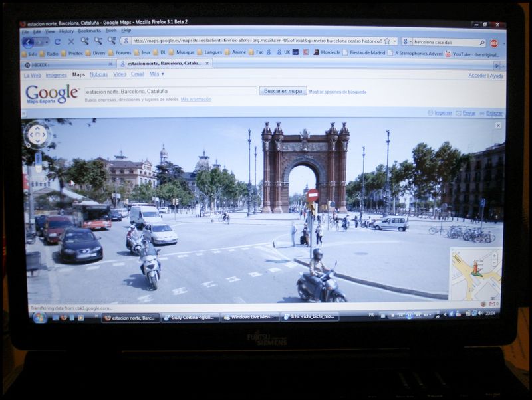This screenshot has height=400, width=532.
Task: Click the red Adblock icon in the toolbar
Action: 494,43
